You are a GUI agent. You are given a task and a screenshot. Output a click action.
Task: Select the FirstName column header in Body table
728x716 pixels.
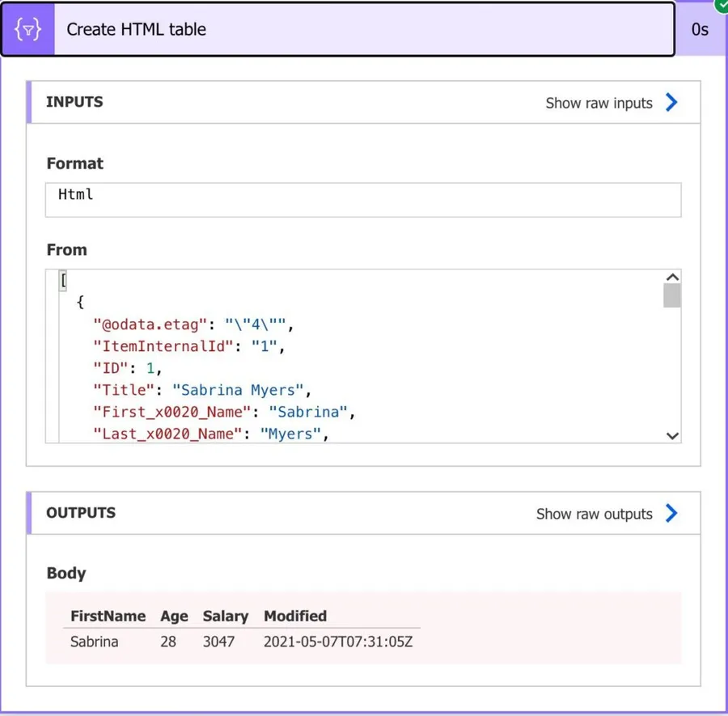[108, 616]
